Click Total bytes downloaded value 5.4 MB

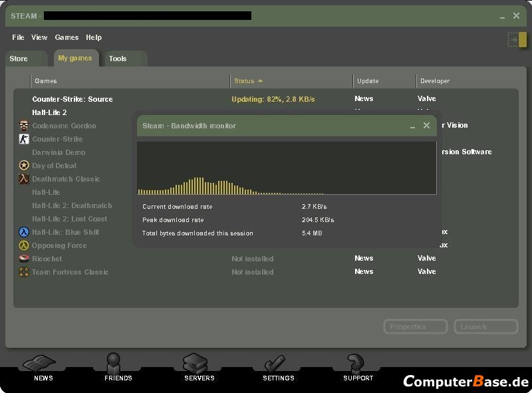(x=312, y=233)
